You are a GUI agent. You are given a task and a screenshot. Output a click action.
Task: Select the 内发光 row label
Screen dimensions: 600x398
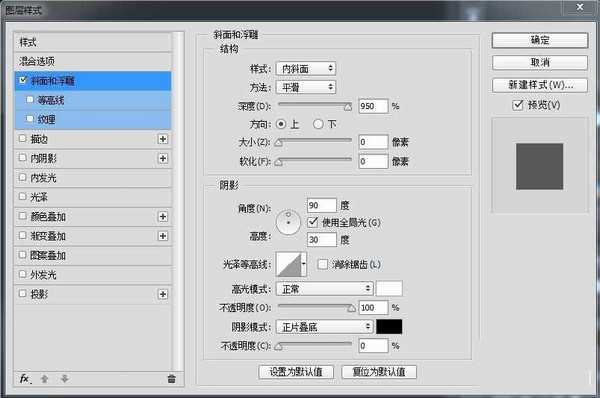pyautogui.click(x=43, y=178)
